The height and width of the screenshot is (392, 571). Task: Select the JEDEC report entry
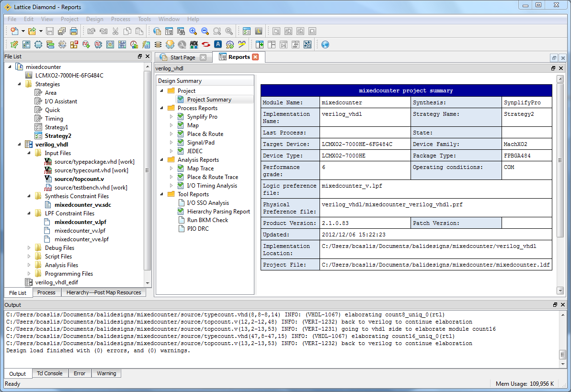click(194, 151)
